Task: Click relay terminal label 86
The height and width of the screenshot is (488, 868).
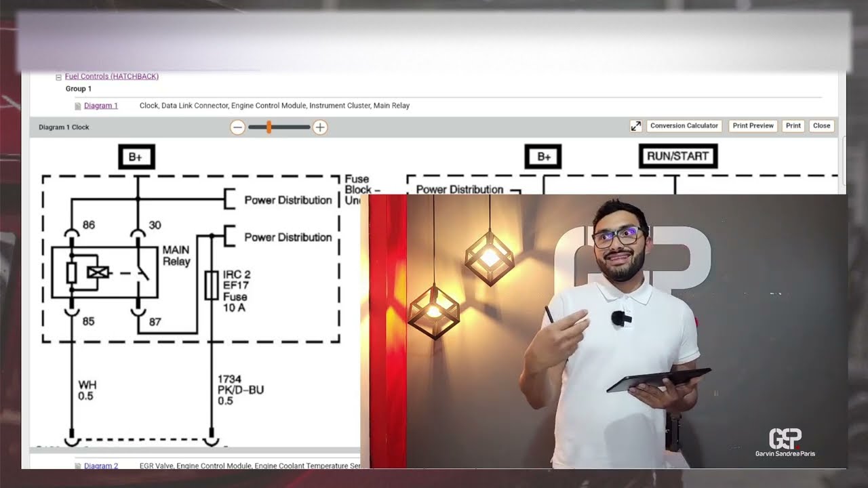Action: (88, 224)
